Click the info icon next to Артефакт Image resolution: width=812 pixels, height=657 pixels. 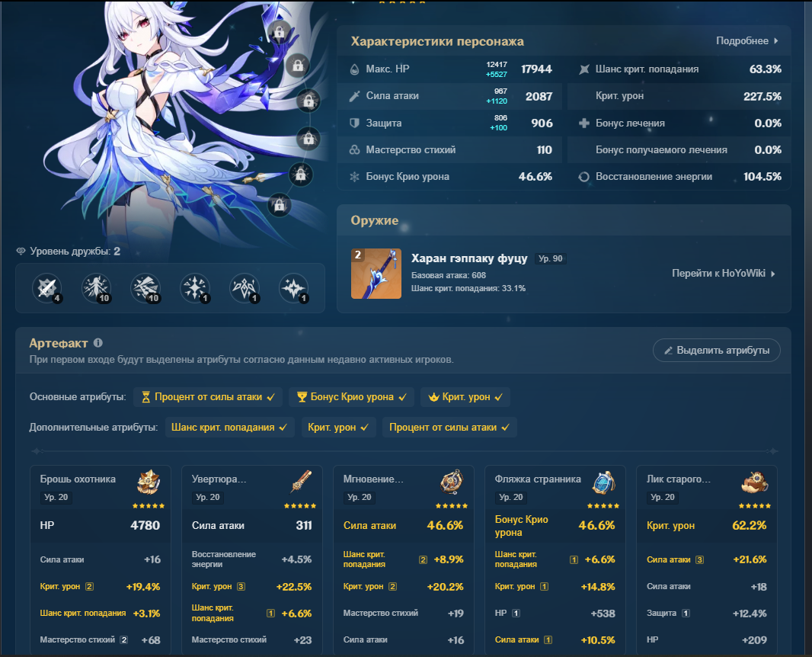[98, 342]
